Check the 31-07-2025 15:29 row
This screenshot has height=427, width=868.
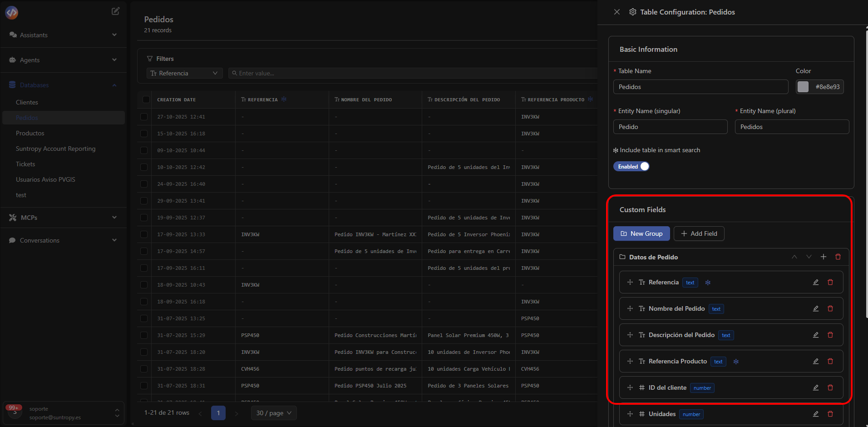(144, 335)
